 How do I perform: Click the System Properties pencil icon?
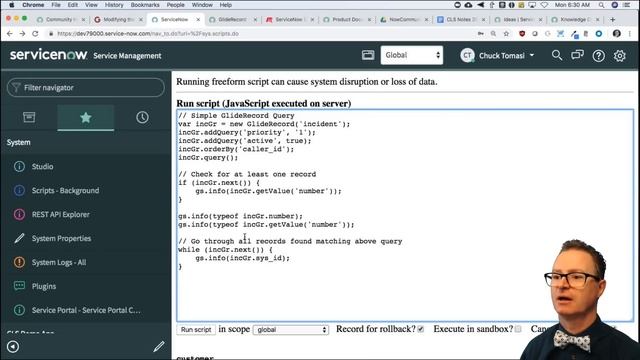[x=19, y=238]
